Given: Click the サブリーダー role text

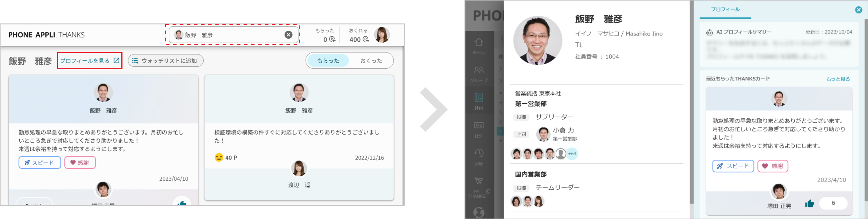Looking at the screenshot, I should (x=554, y=117).
